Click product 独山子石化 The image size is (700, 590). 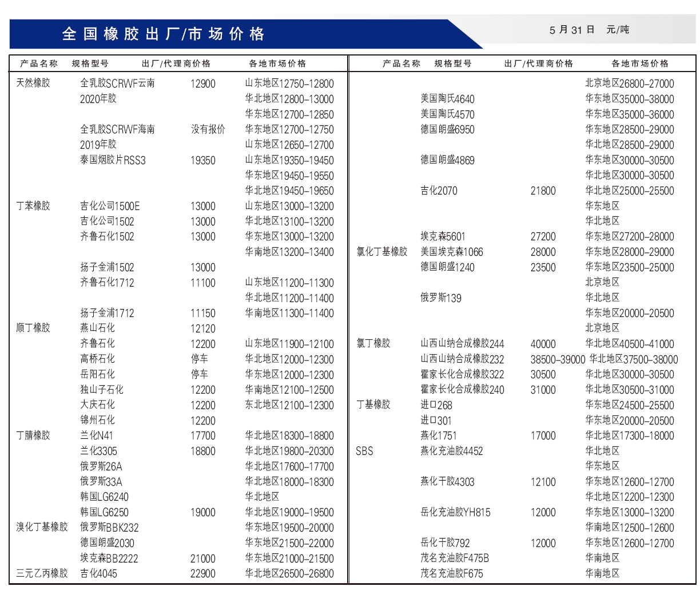point(102,390)
